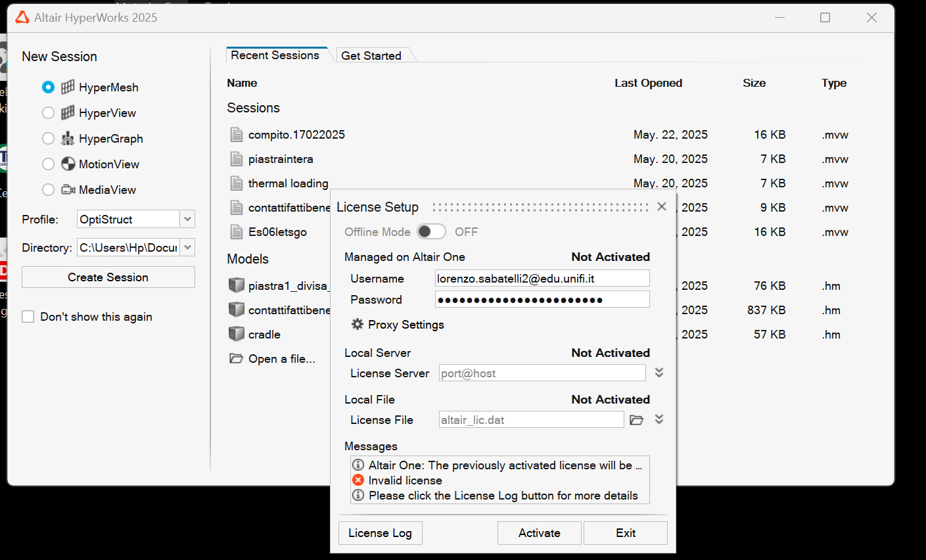Screen dimensions: 926x560
Task: Click the Activate button
Action: pyautogui.click(x=540, y=532)
